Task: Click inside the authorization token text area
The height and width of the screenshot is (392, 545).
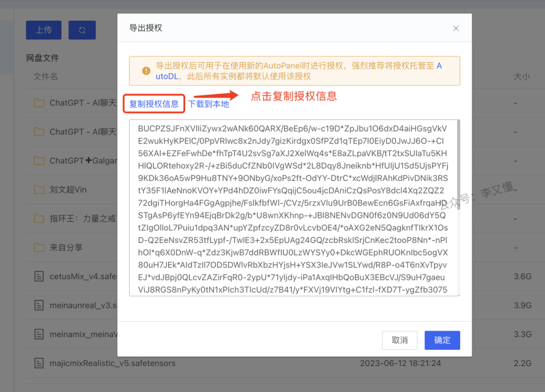Action: pyautogui.click(x=293, y=207)
